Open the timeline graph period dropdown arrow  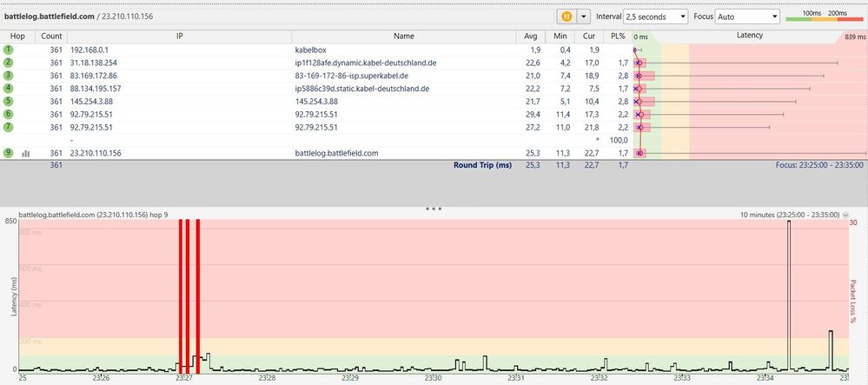coord(845,215)
